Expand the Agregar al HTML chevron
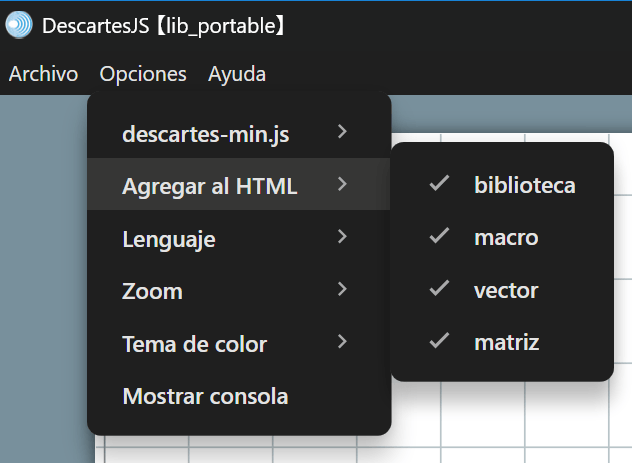The width and height of the screenshot is (632, 463). [343, 184]
